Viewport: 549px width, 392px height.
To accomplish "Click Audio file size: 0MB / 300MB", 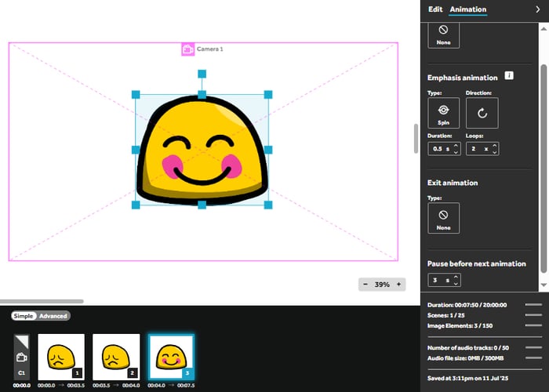I will coord(465,358).
